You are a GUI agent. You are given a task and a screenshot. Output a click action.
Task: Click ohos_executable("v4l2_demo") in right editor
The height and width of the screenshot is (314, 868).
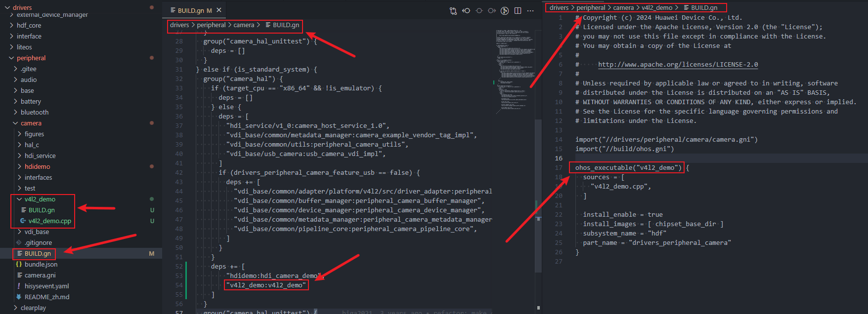628,167
